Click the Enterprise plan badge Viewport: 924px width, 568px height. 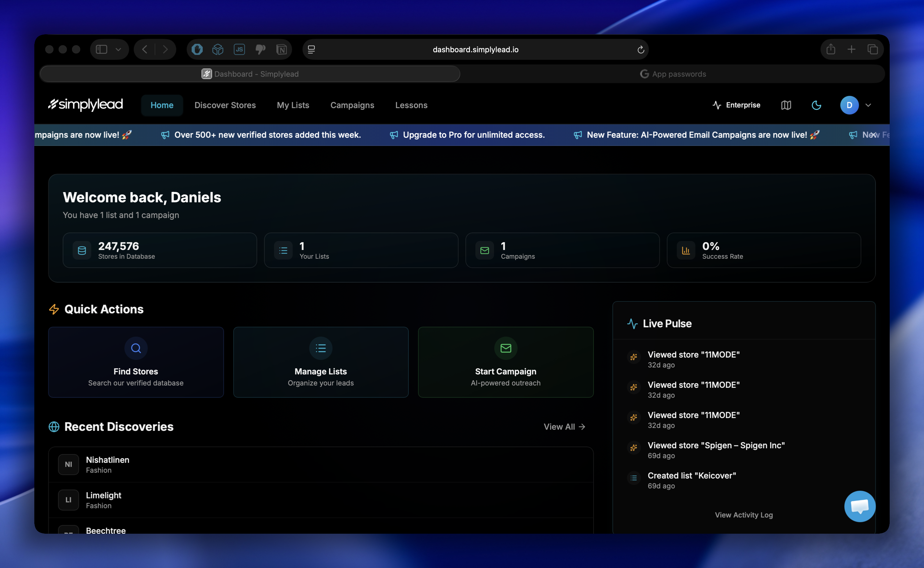736,105
